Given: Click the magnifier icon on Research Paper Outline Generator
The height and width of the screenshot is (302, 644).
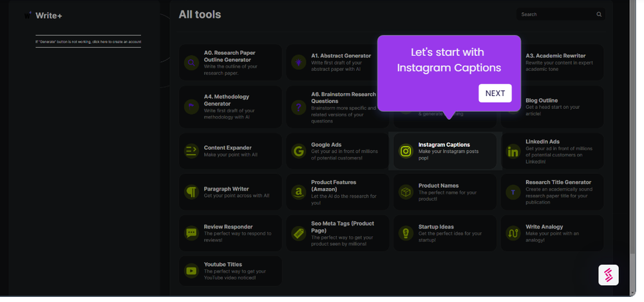Looking at the screenshot, I should 191,63.
